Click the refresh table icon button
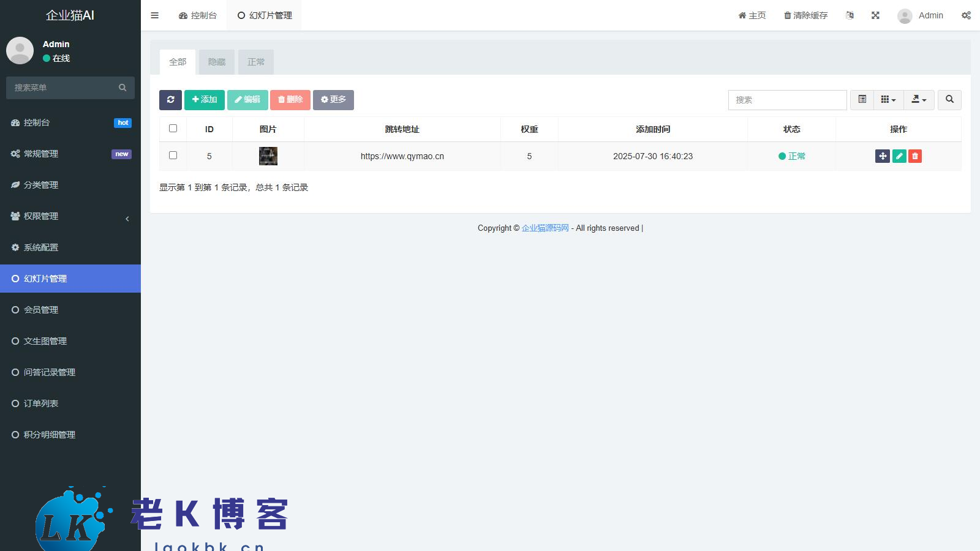980x551 pixels. tap(170, 100)
